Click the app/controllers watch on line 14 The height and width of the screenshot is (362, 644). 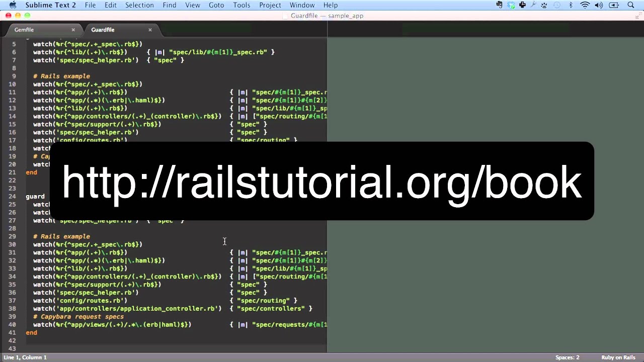coord(127,116)
